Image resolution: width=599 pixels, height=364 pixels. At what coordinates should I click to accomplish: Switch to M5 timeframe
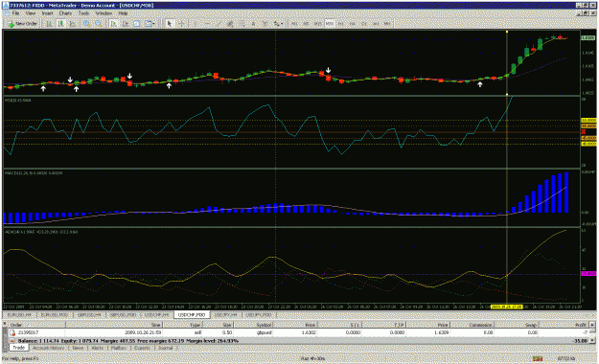point(306,24)
